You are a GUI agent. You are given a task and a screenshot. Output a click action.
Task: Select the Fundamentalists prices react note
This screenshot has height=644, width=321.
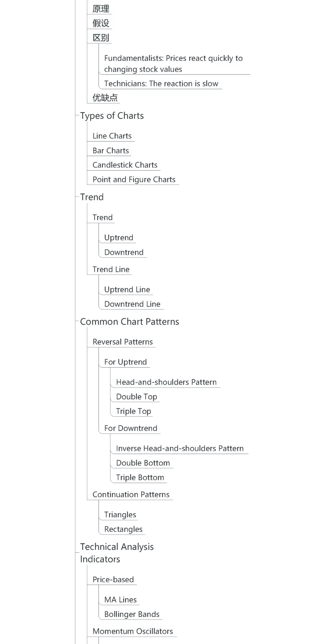[173, 64]
